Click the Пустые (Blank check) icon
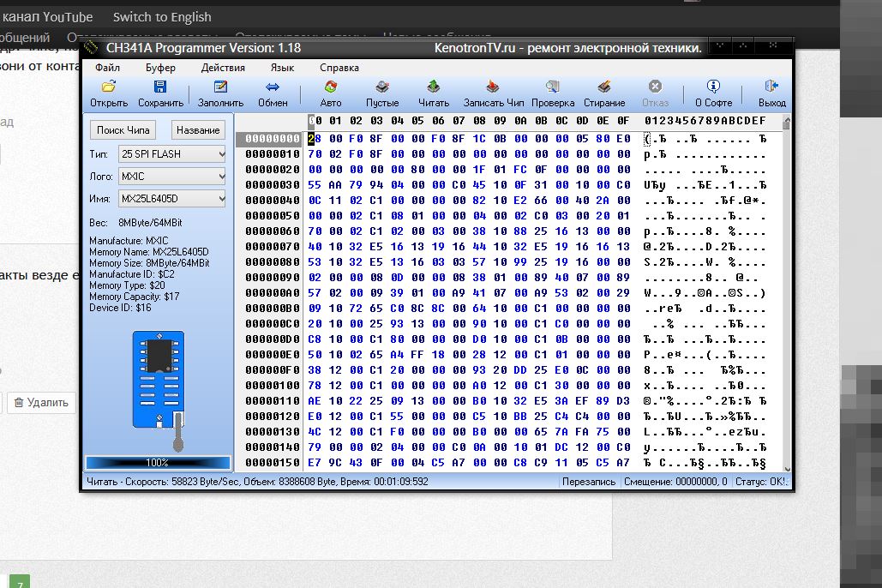The height and width of the screenshot is (588, 882). coord(382,87)
